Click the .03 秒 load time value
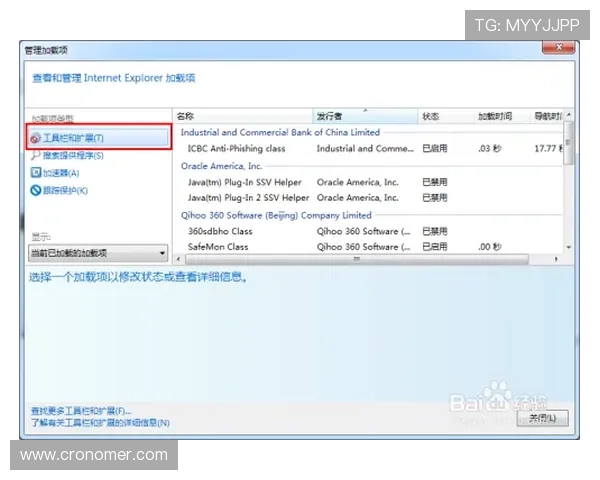The height and width of the screenshot is (480, 600). (x=489, y=149)
